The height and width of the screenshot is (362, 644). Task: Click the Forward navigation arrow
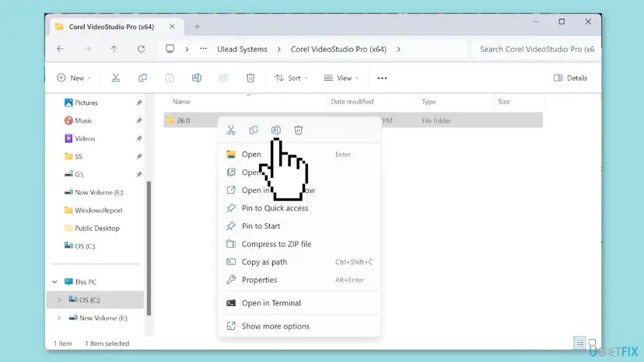(87, 49)
